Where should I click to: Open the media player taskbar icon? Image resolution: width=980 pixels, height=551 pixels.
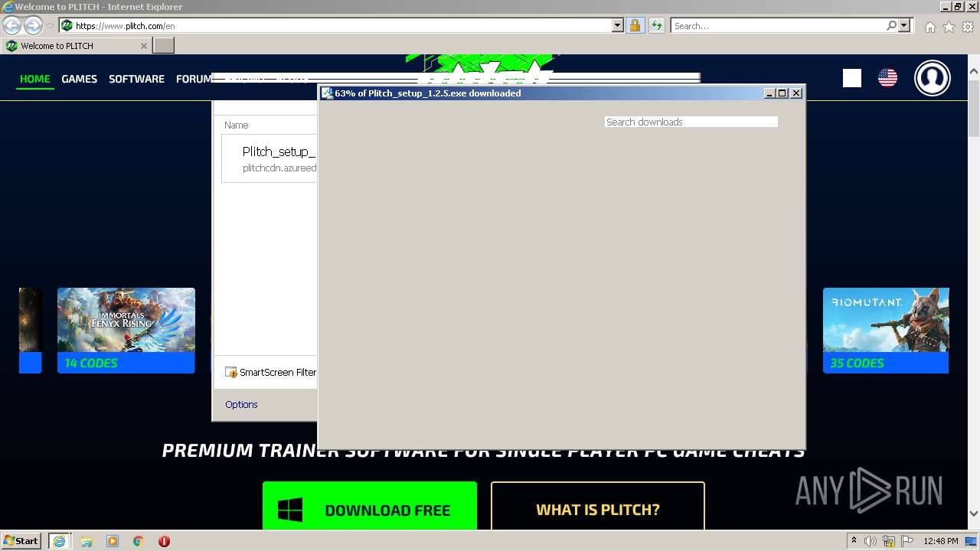point(113,541)
